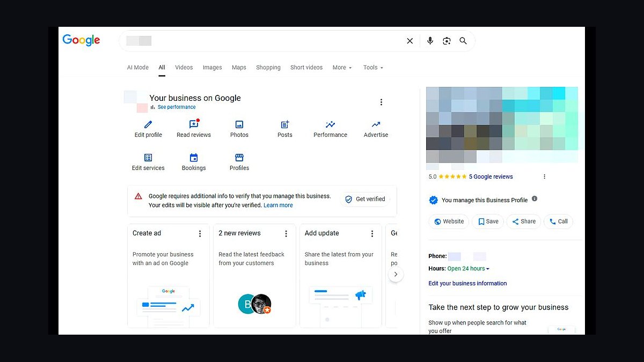Click reviewer avatars in reviews card
This screenshot has height=362, width=644.
click(255, 304)
